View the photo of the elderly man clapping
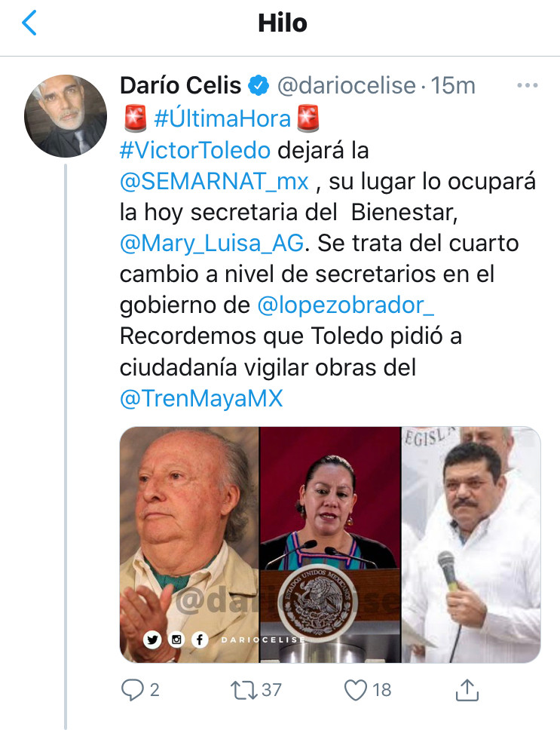This screenshot has height=733, width=560. (189, 544)
